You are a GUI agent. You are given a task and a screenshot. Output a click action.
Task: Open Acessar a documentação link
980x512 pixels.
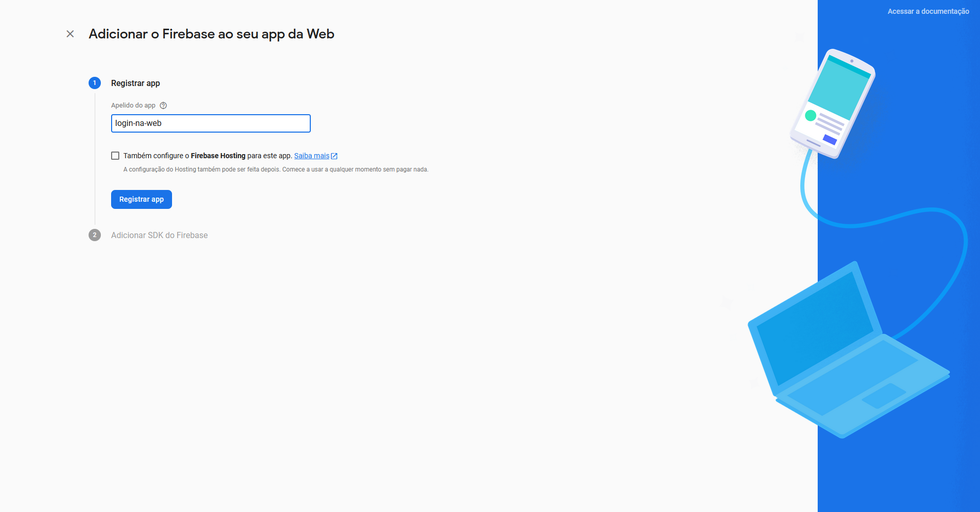point(928,11)
